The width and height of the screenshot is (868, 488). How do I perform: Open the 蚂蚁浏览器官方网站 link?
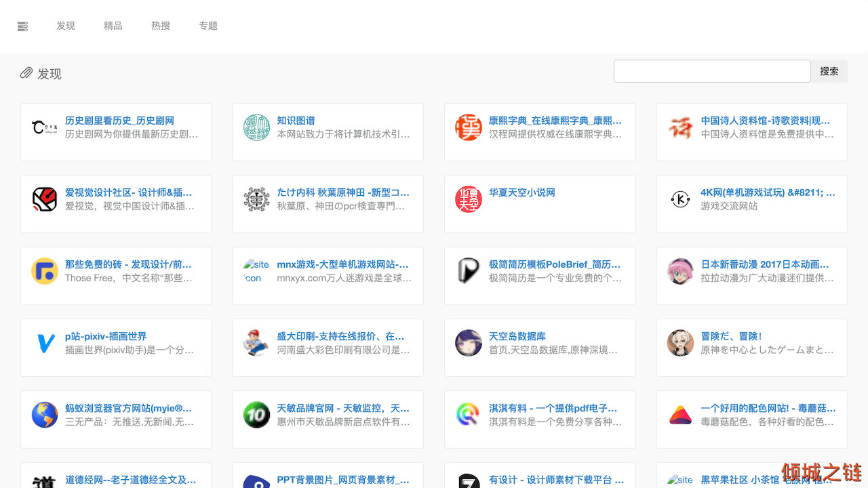(129, 408)
